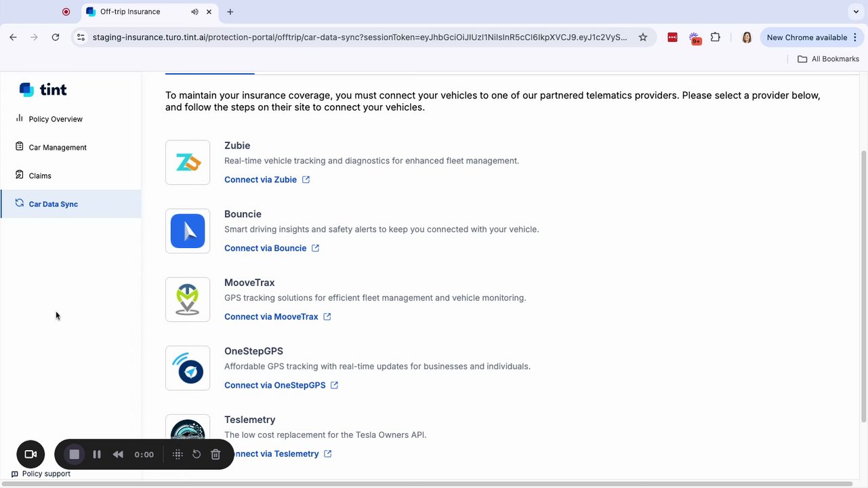The height and width of the screenshot is (488, 868).
Task: Click the Bouncie provider logo
Action: (188, 231)
